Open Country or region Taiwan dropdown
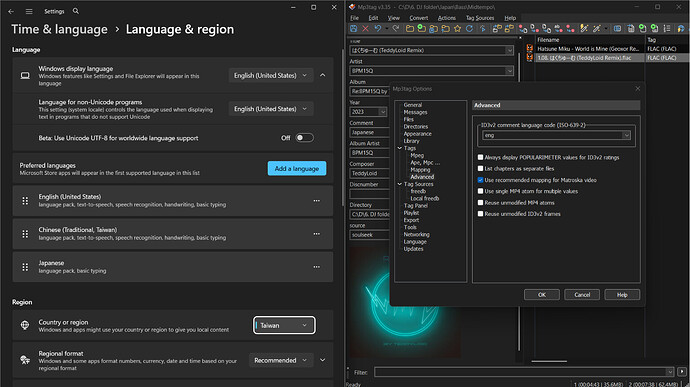 [x=284, y=325]
